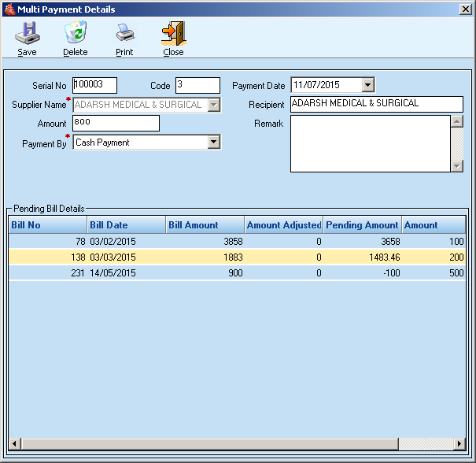Click the app icon in title bar
Screen dimensions: 476x463
click(x=9, y=9)
